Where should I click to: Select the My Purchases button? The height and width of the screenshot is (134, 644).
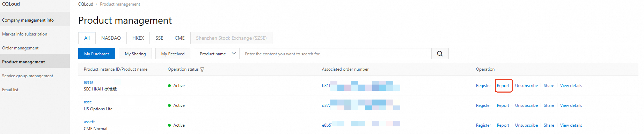click(x=97, y=54)
